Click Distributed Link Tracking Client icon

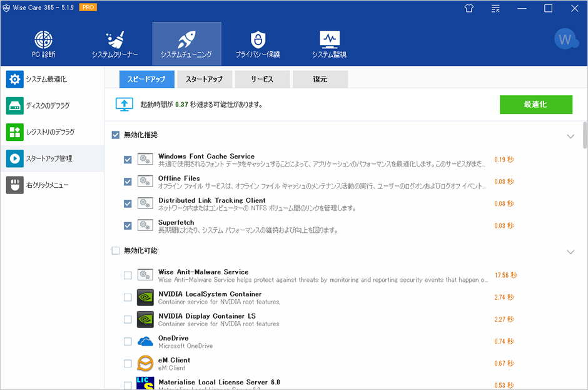pos(145,203)
